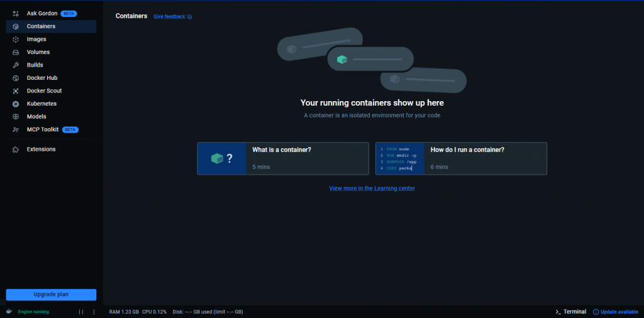
Task: Click 'Your running containers show up here' heading
Action: pyautogui.click(x=372, y=102)
